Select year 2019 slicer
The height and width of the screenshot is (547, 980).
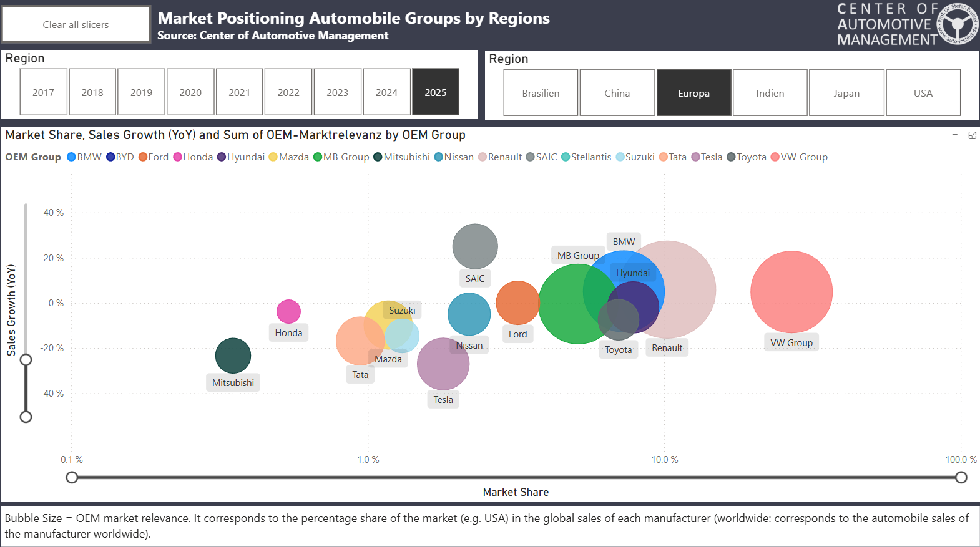click(142, 92)
